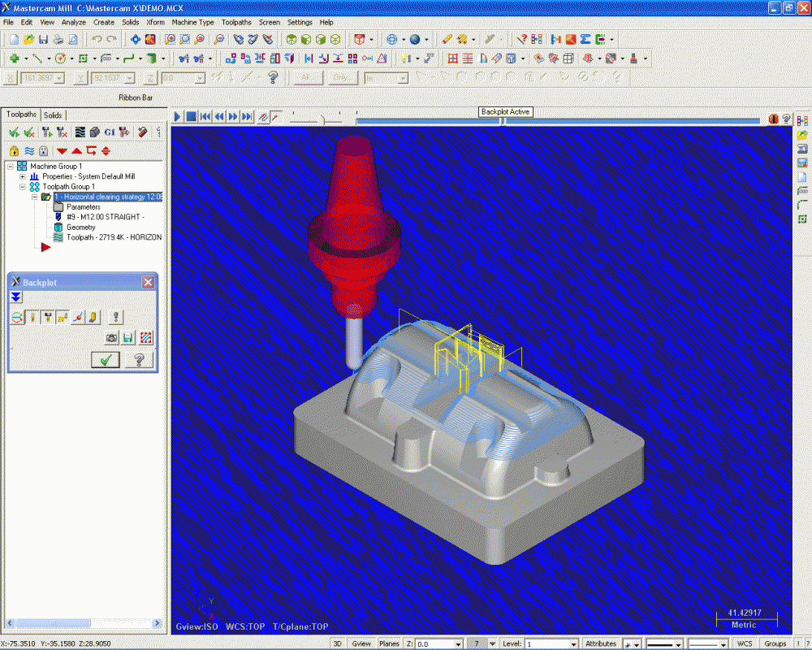This screenshot has width=812, height=650.
Task: Select Geometry item in operations tree
Action: (x=80, y=227)
